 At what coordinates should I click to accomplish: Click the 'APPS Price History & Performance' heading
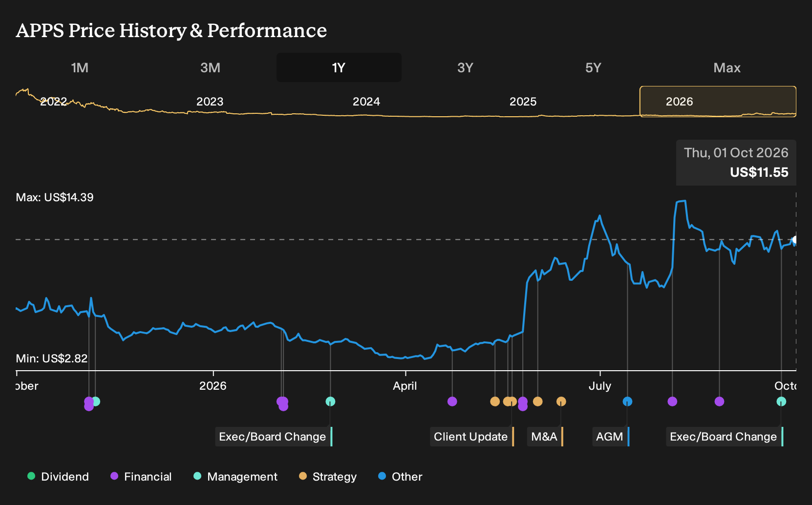171,30
